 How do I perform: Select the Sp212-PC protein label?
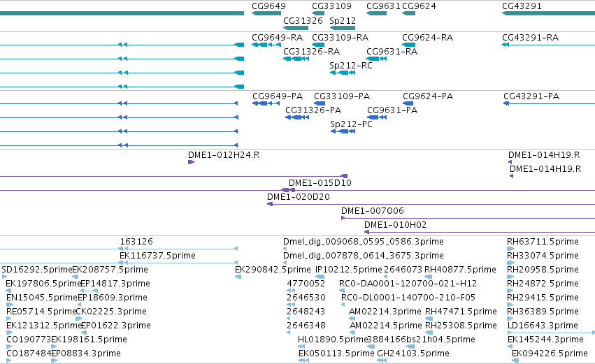[352, 124]
